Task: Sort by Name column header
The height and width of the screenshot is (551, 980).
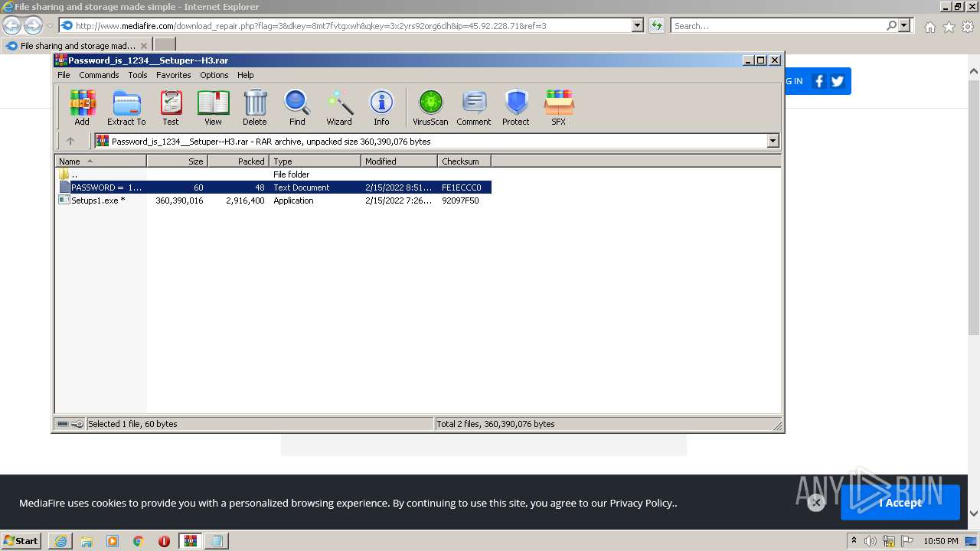Action: 100,161
